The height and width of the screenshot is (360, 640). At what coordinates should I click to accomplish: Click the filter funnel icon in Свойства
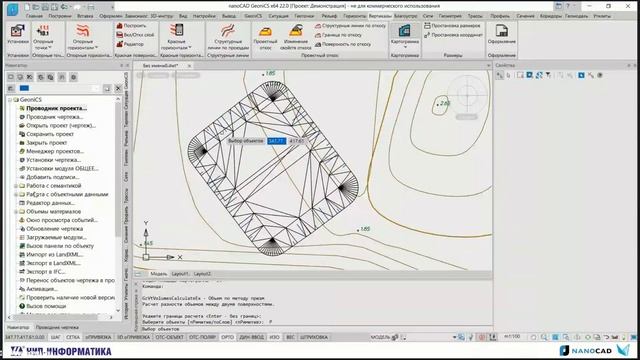click(548, 75)
